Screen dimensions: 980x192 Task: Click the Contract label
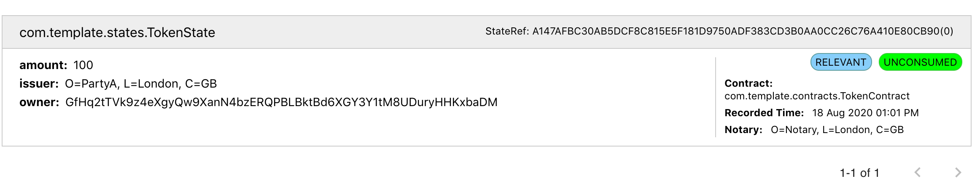[x=748, y=83]
